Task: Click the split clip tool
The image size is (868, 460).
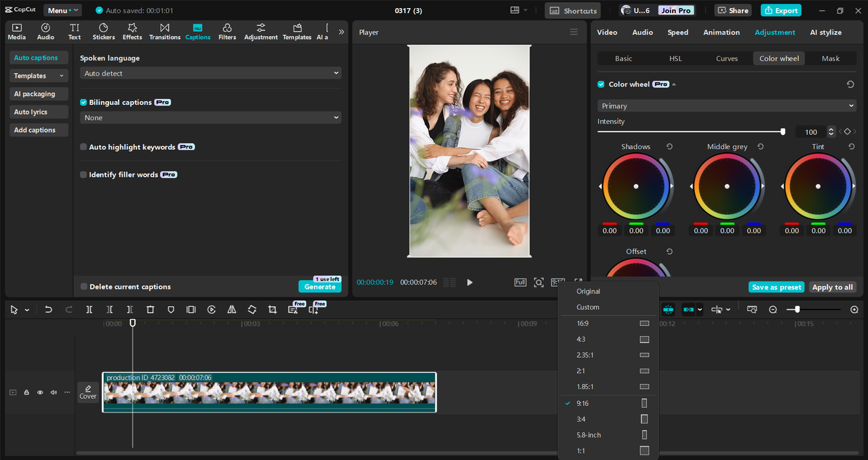Action: (x=89, y=310)
